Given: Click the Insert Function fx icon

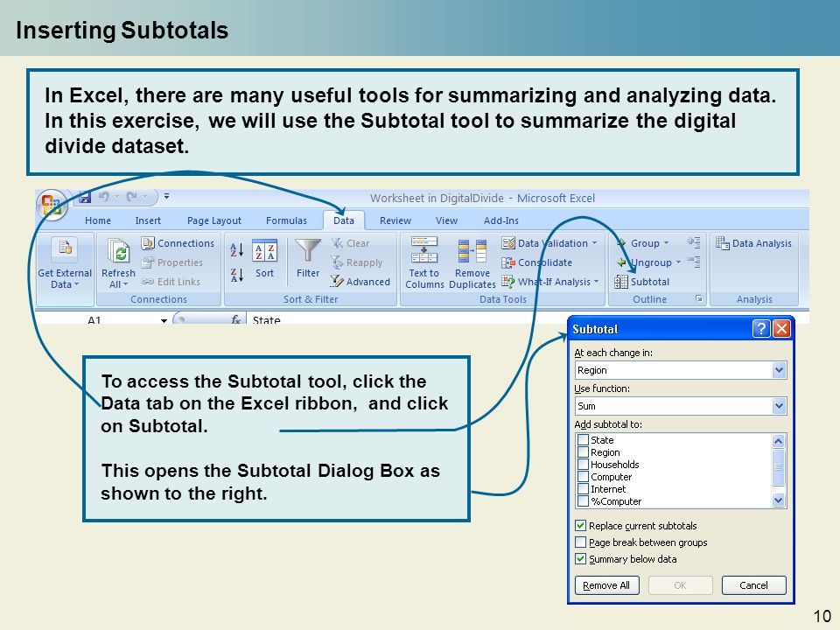Looking at the screenshot, I should [235, 320].
